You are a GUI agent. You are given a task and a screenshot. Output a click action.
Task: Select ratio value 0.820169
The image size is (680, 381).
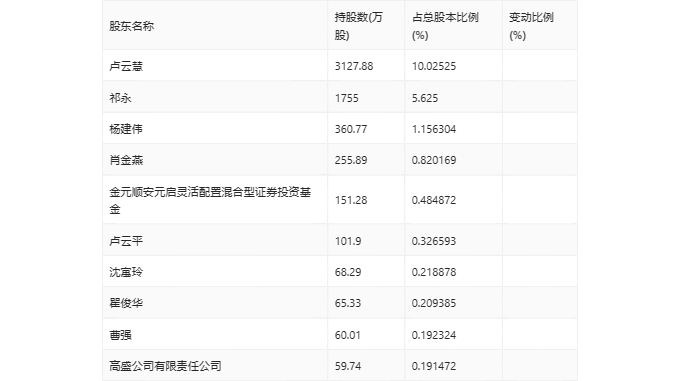[x=434, y=160]
